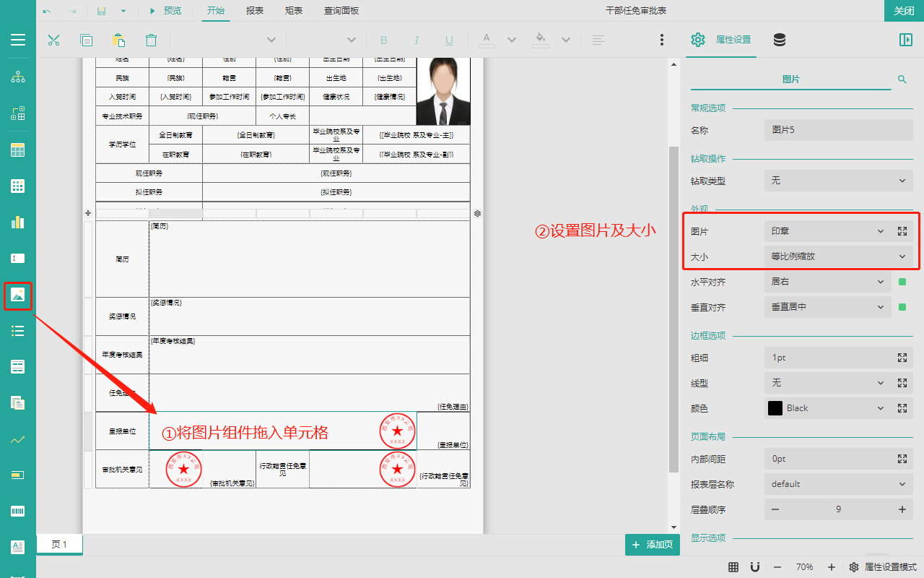
Task: Click the 预览 preview button
Action: coord(165,11)
